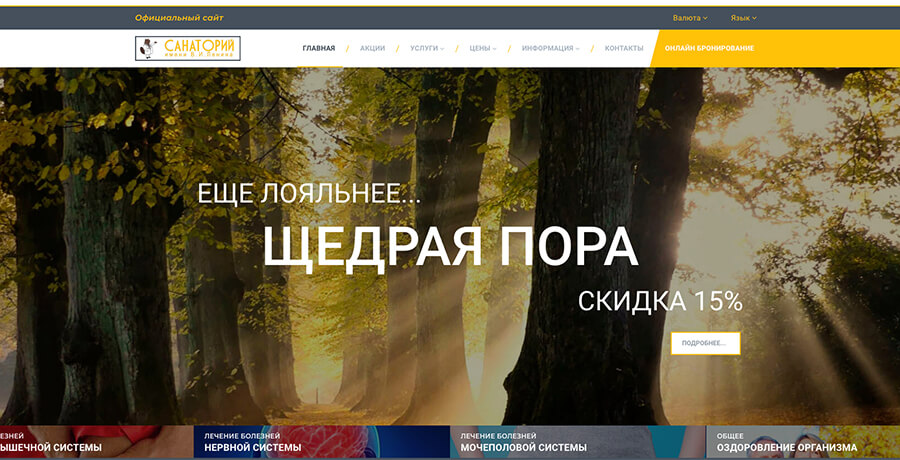Screen dimensions: 900x460
Task: Open the Язык language dropdown
Action: tap(743, 18)
